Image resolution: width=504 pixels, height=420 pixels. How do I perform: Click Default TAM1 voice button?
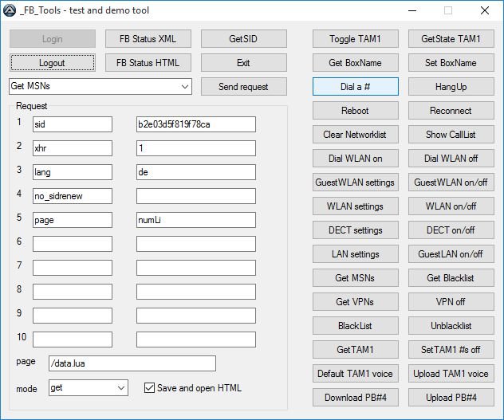pos(356,374)
